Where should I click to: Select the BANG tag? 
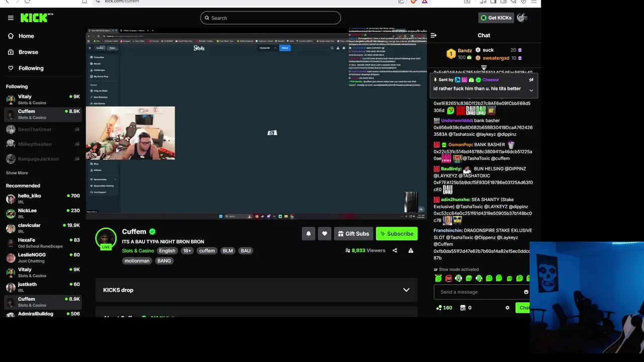(x=164, y=261)
